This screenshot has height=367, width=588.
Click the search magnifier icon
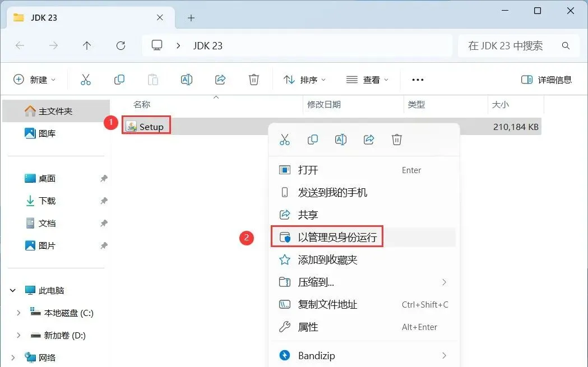[566, 46]
